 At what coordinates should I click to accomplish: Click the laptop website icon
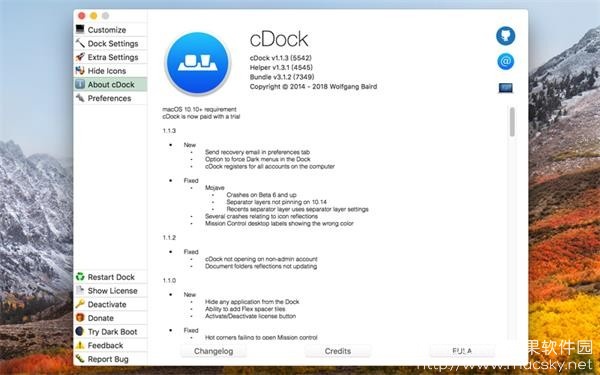pos(505,88)
